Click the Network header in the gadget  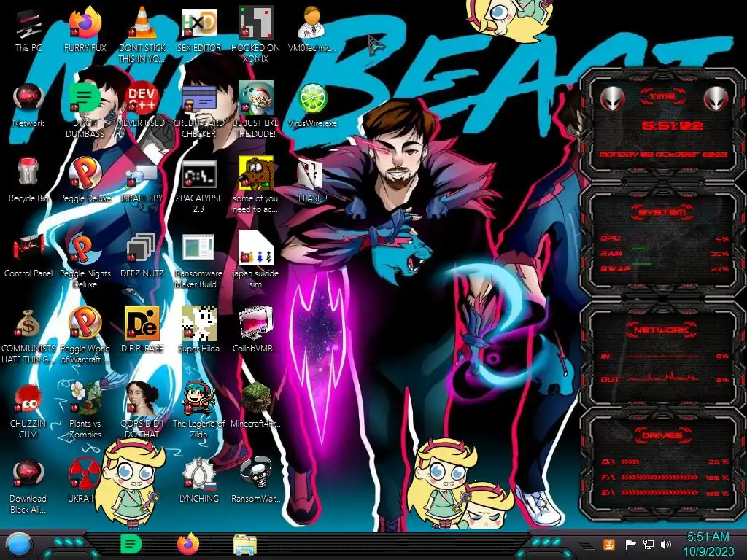pyautogui.click(x=662, y=330)
